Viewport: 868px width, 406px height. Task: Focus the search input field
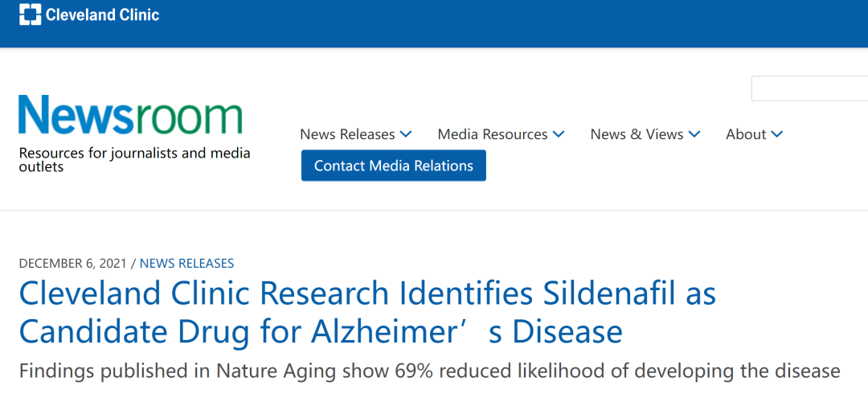click(809, 88)
